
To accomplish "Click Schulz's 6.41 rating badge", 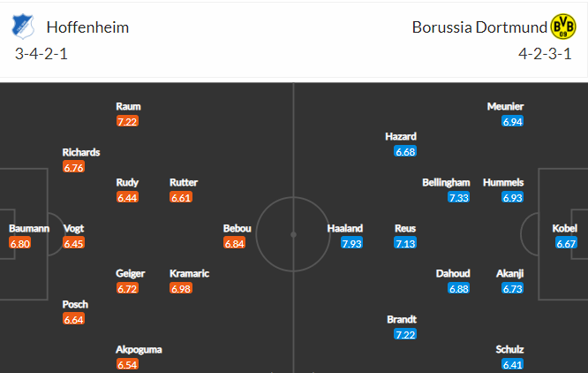I will 513,364.
